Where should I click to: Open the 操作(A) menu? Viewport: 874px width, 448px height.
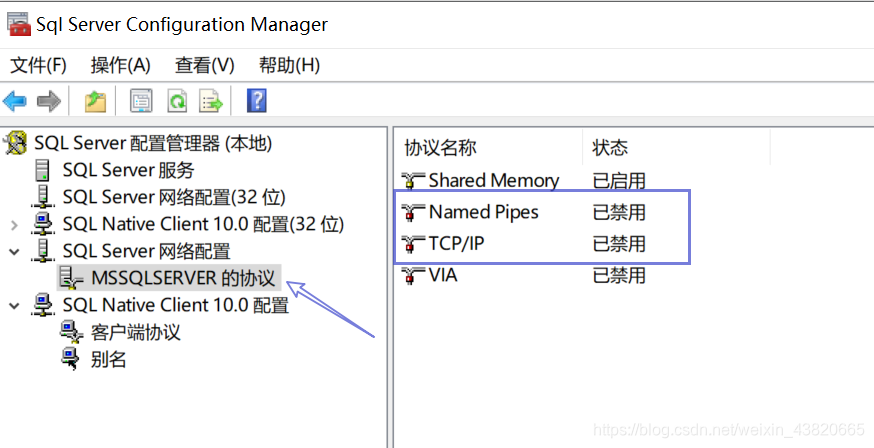[120, 65]
